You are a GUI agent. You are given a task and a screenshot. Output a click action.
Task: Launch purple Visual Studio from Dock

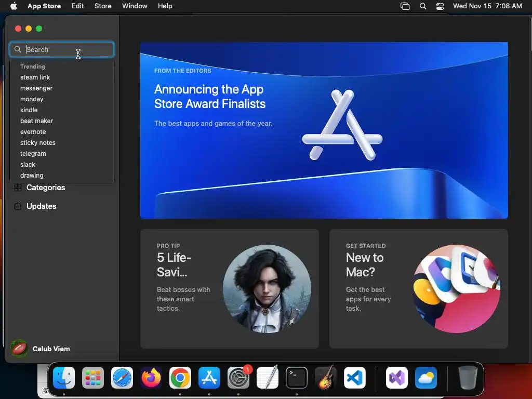(x=397, y=378)
